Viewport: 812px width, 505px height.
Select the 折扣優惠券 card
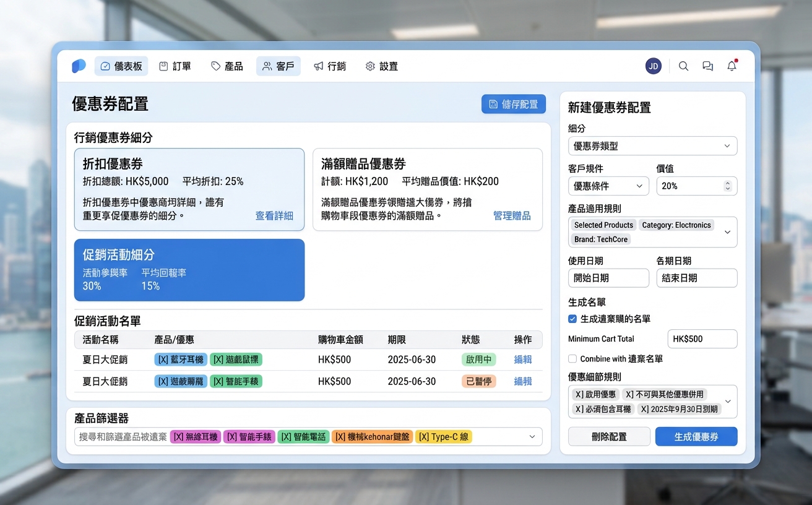189,189
